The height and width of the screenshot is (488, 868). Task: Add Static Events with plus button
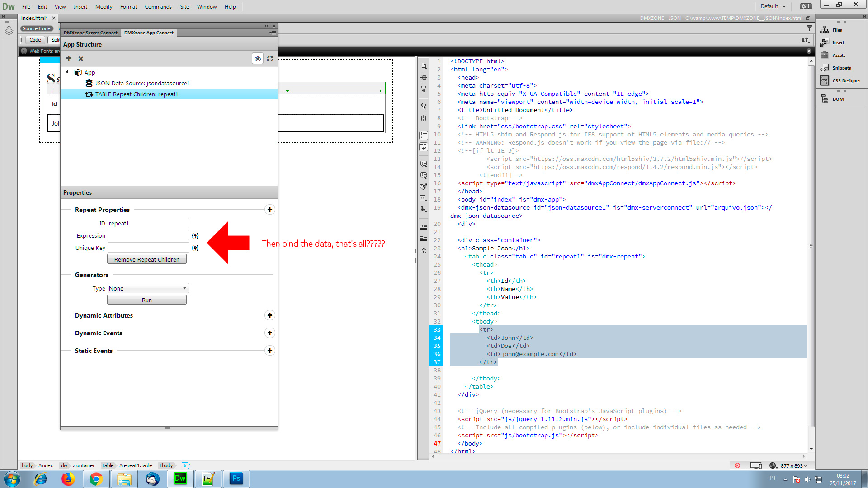(x=270, y=351)
